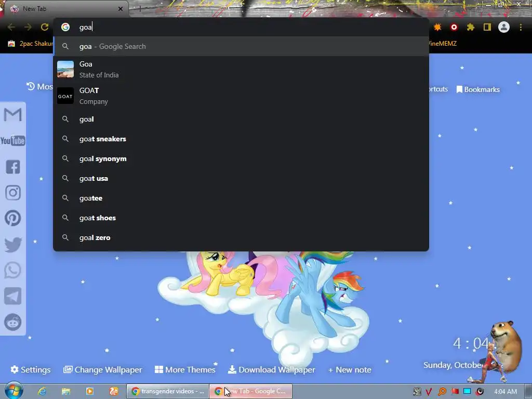Open Reddit sidebar shortcut
Image resolution: width=532 pixels, height=399 pixels.
[x=12, y=322]
